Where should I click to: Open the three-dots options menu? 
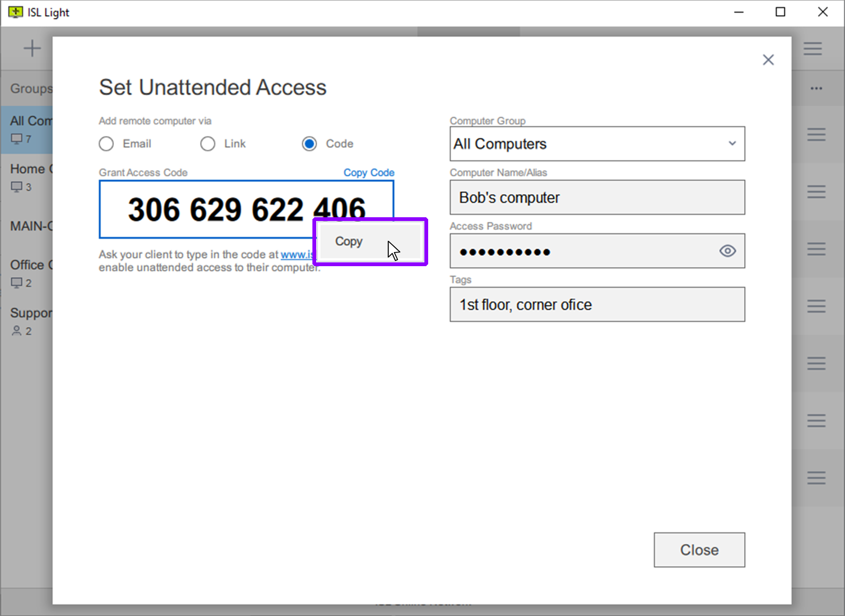[x=816, y=88]
